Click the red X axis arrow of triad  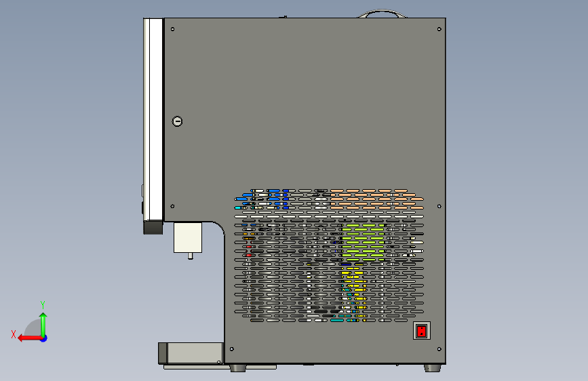[x=30, y=338]
